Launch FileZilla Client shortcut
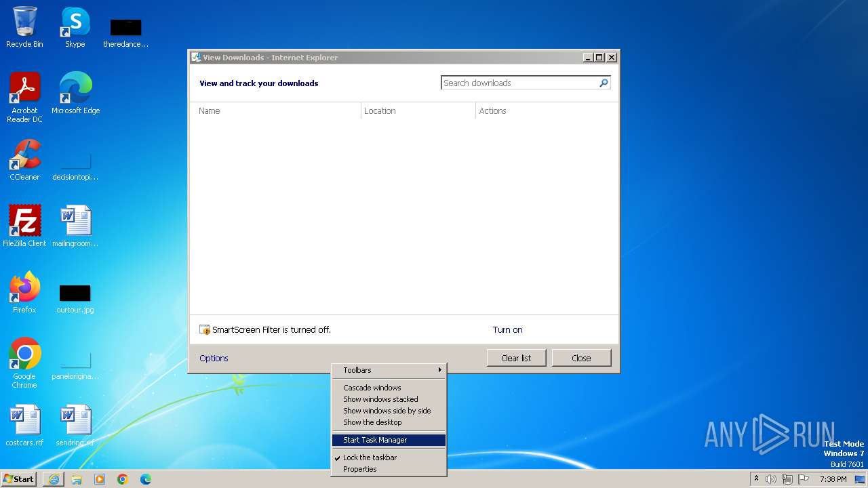Viewport: 868px width, 488px height. tap(24, 226)
